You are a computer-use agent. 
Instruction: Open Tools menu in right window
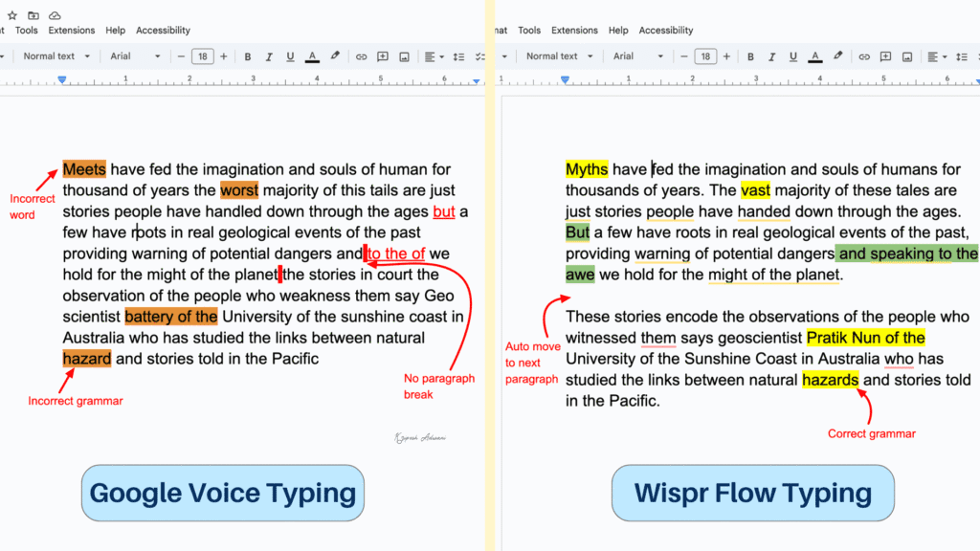click(528, 30)
